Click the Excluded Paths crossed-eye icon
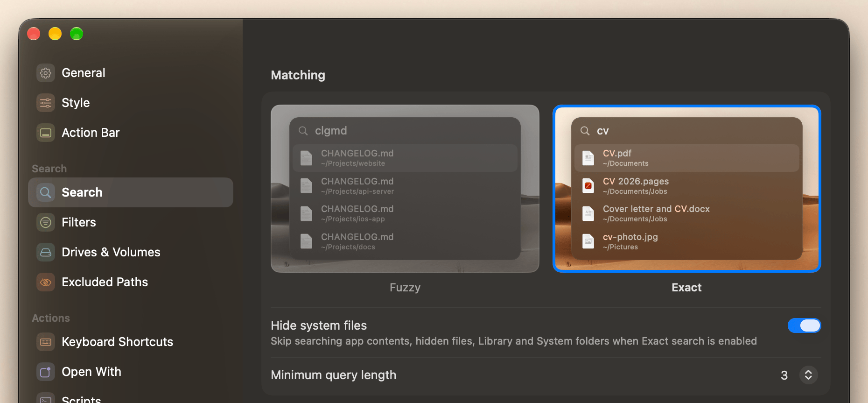Viewport: 868px width, 403px height. click(x=46, y=282)
